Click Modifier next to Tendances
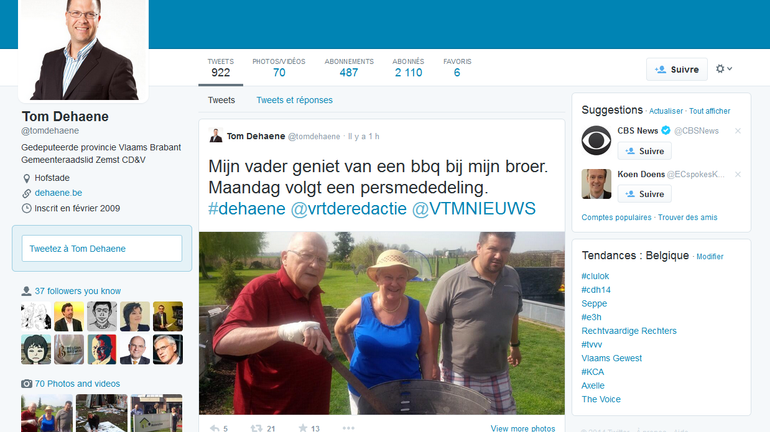Viewport: 770px width, 432px height. point(709,257)
